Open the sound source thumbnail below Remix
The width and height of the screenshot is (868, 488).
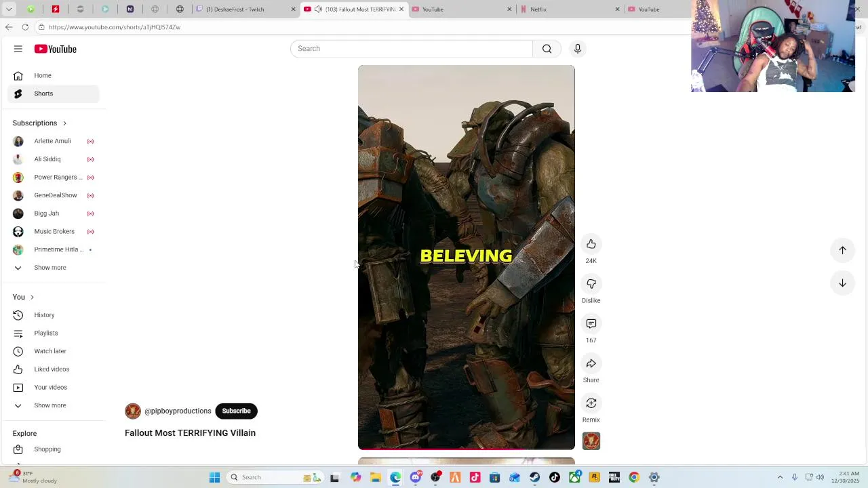[x=591, y=441]
